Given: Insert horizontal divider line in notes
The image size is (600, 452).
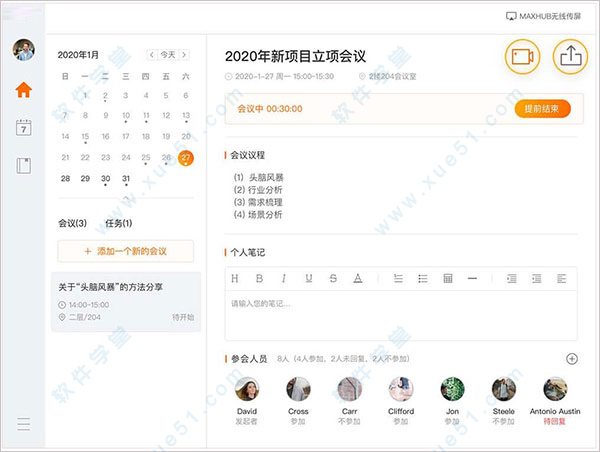Looking at the screenshot, I should pyautogui.click(x=473, y=279).
